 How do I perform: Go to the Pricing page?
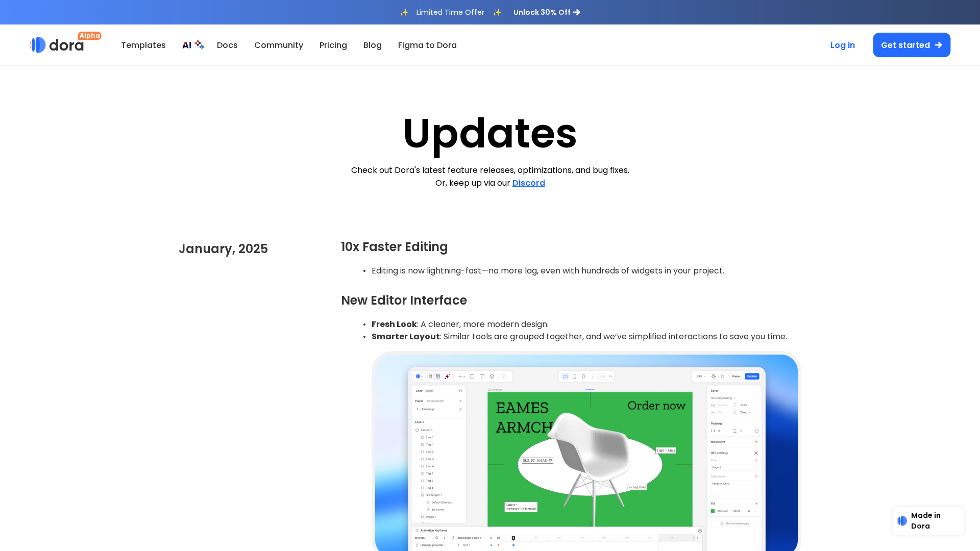click(x=333, y=45)
